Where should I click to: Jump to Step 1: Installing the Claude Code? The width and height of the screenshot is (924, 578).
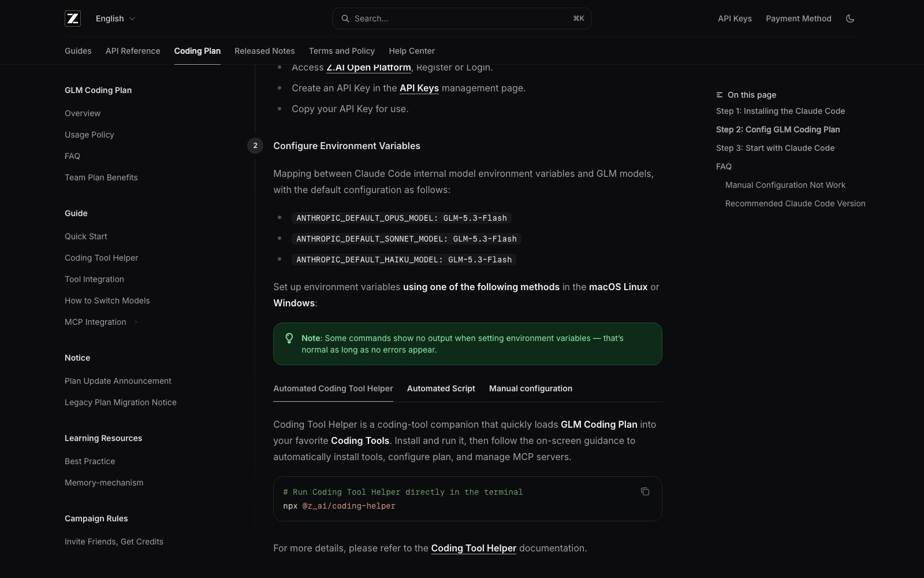click(780, 111)
